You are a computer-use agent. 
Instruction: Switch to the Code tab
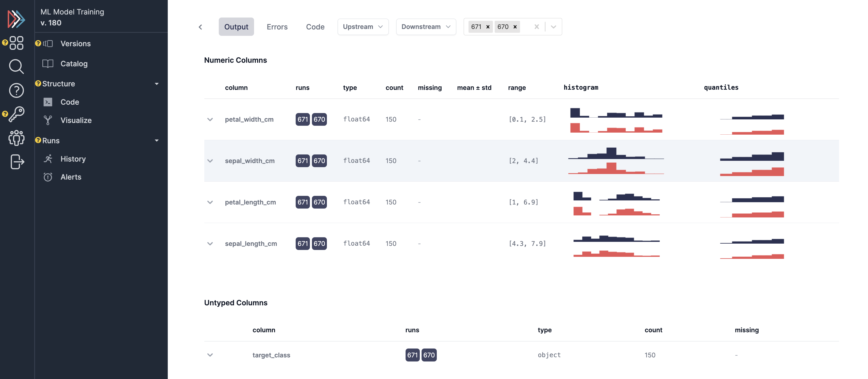[x=315, y=27]
